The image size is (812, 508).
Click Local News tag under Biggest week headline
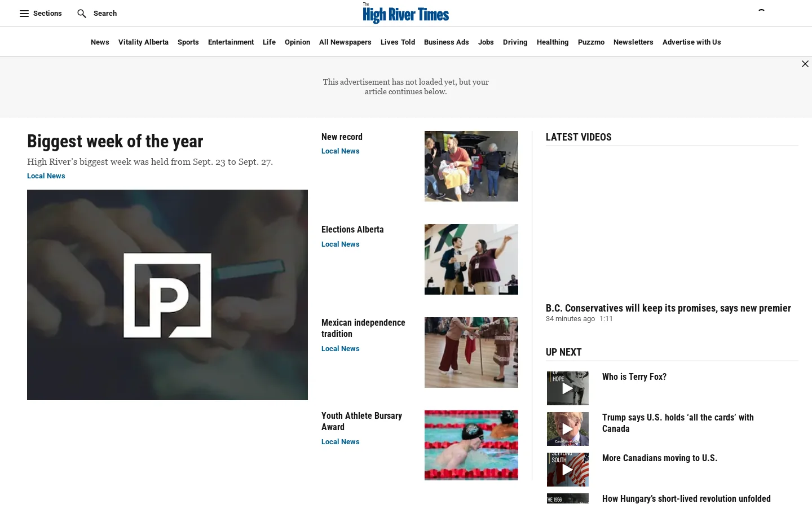(x=46, y=176)
